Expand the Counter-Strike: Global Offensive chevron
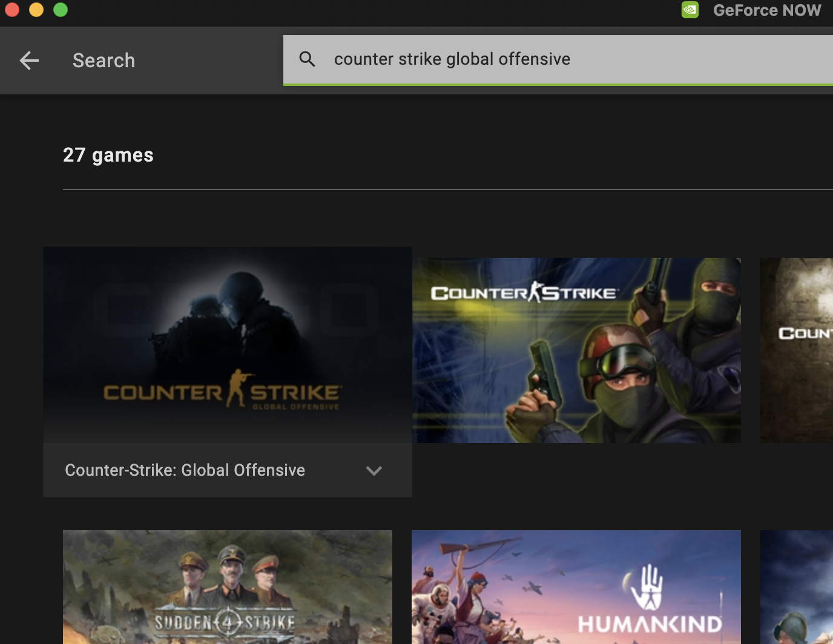 point(374,471)
